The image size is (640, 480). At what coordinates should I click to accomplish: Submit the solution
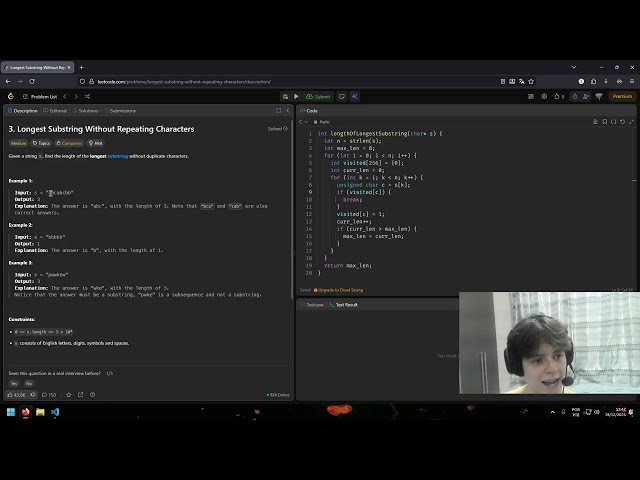(x=318, y=97)
